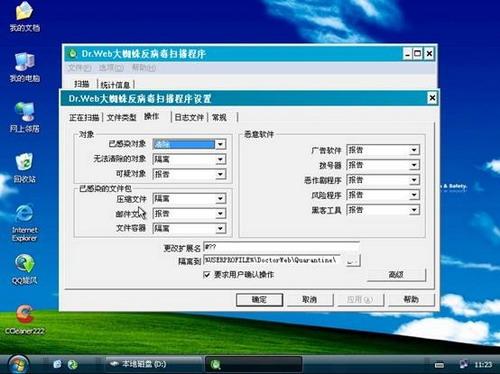The width and height of the screenshot is (500, 374).
Task: Click the 取消 button
Action: click(310, 299)
